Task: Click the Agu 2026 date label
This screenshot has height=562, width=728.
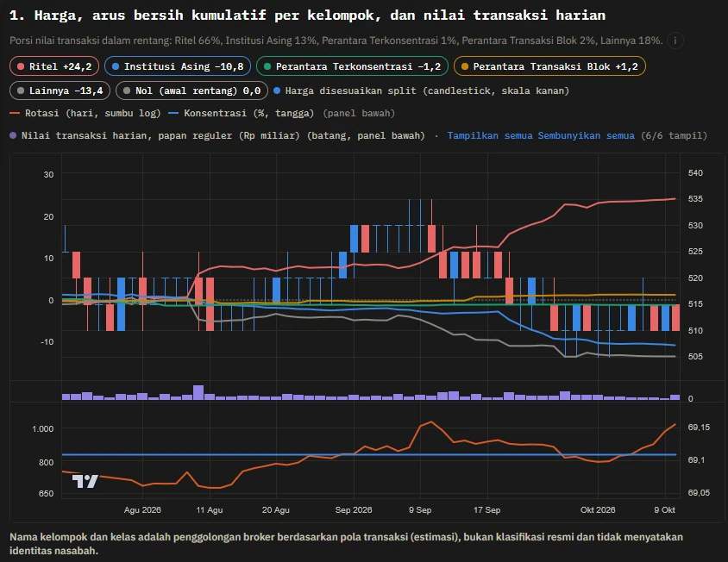Action: click(142, 510)
